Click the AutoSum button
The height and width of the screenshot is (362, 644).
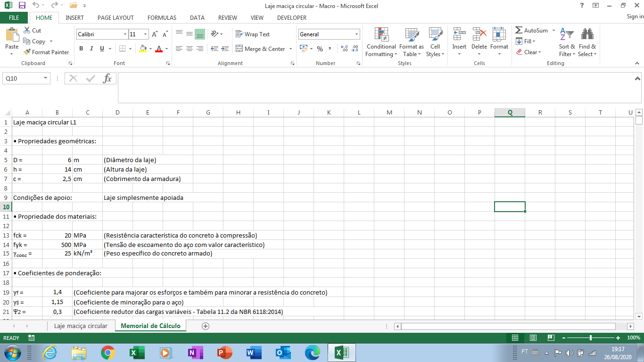532,31
